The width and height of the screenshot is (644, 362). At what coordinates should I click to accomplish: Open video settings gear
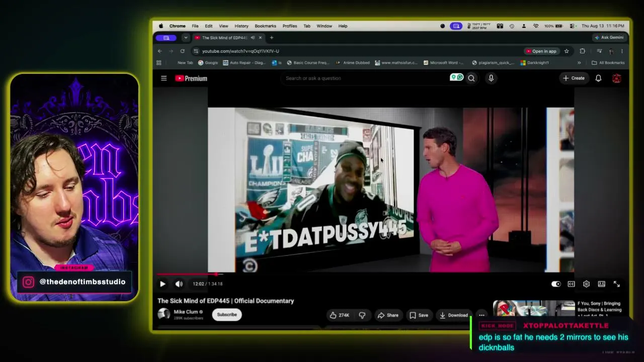click(586, 284)
